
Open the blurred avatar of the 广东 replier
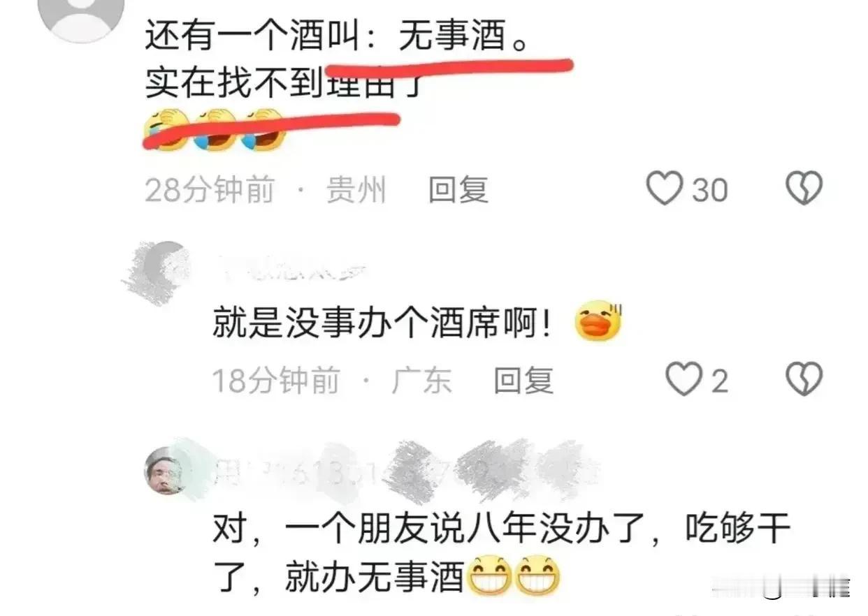pos(161,271)
